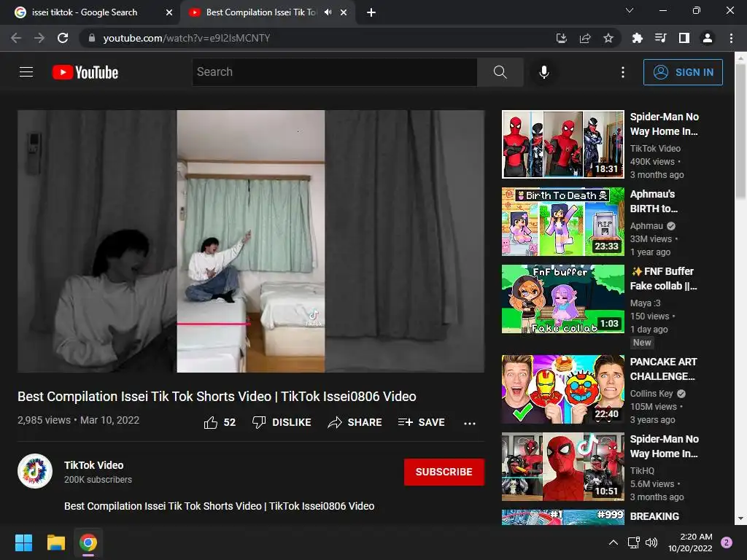Focus the YouTube Search input field
Screen dimensions: 747x560
click(334, 72)
